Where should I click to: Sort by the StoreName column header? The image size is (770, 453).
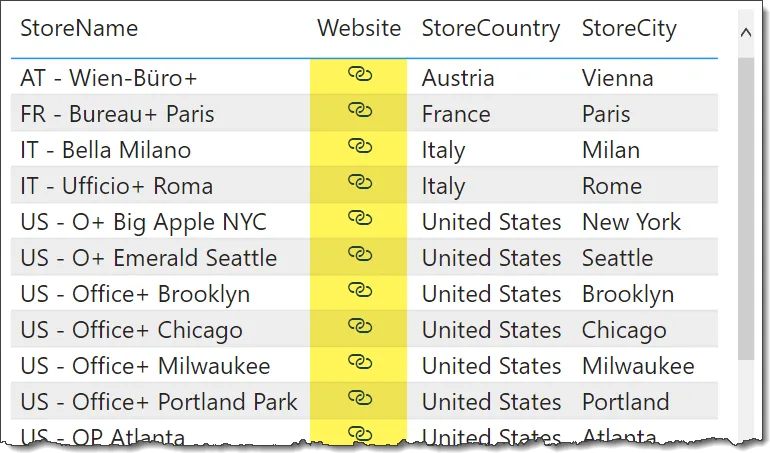(x=79, y=28)
